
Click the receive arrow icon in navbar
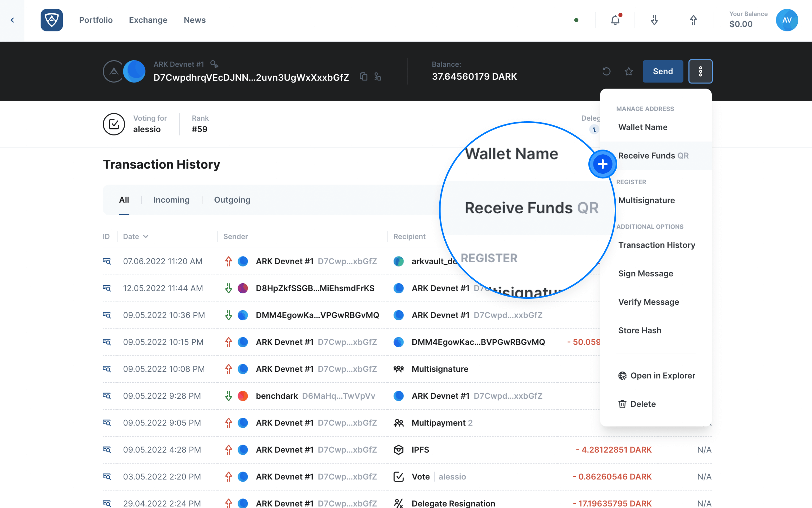(654, 20)
